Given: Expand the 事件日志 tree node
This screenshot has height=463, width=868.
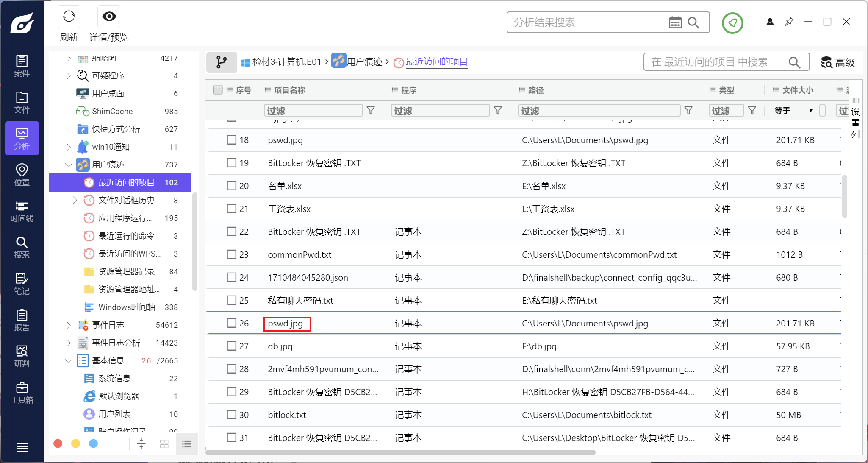Looking at the screenshot, I should 68,325.
